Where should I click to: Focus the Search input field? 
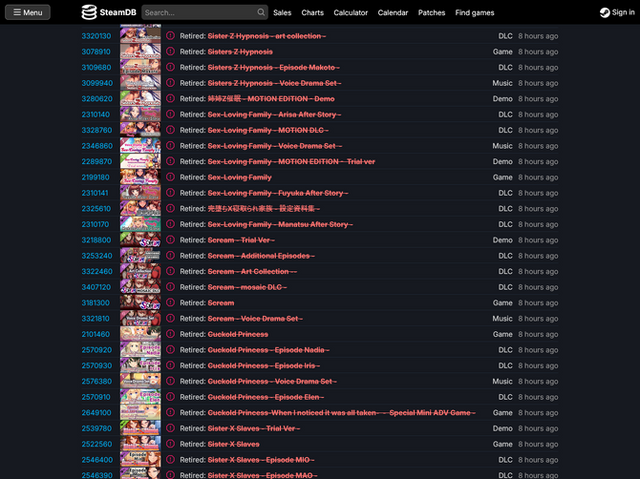click(198, 13)
